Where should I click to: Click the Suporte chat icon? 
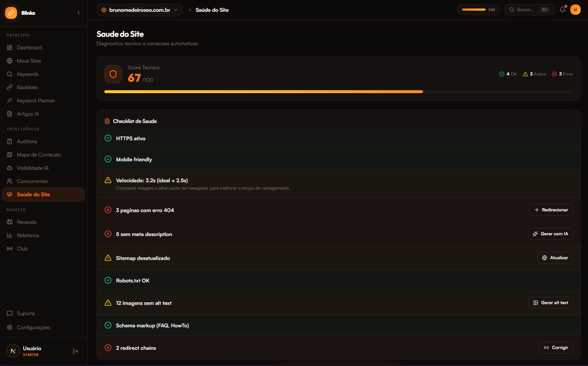(x=10, y=313)
